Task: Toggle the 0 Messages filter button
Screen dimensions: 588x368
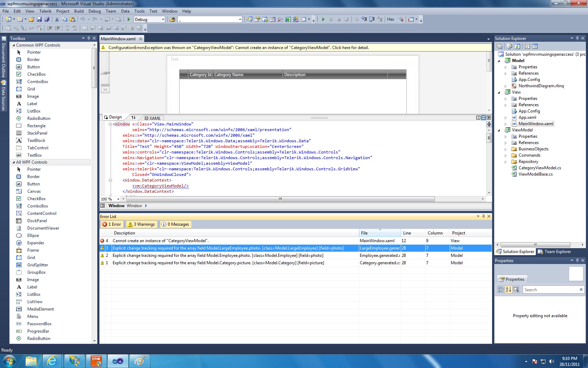Action: (175, 224)
